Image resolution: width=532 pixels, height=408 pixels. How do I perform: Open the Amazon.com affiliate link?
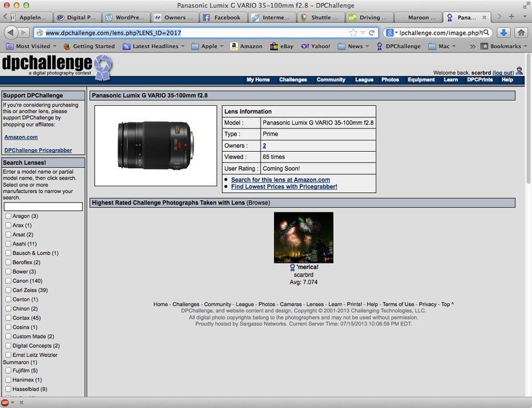tap(21, 137)
